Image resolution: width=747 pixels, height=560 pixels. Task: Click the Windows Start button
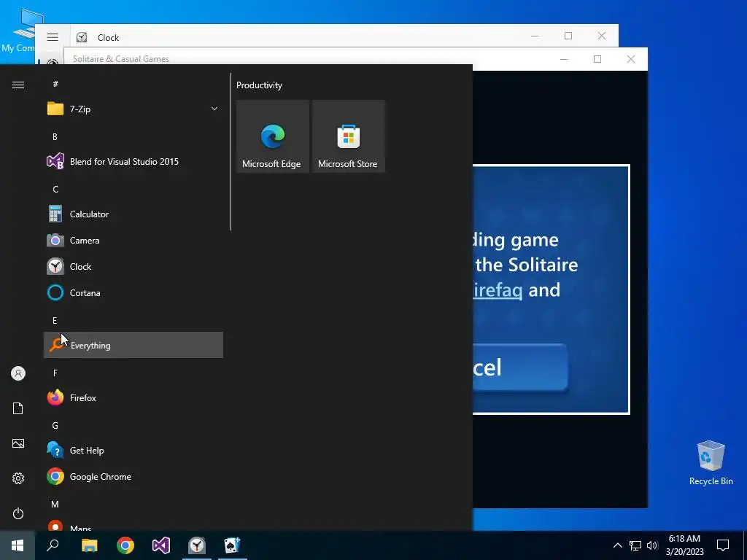tap(18, 545)
